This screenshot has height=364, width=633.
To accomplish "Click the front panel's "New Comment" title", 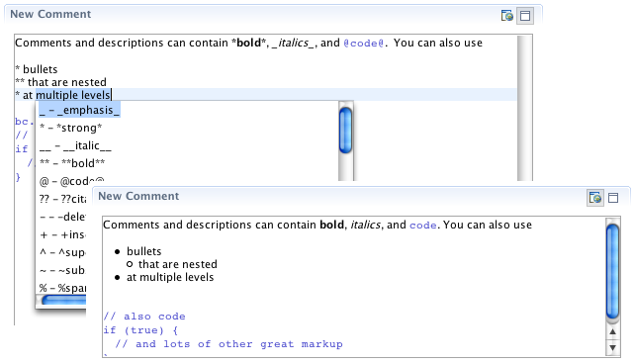I will point(138,196).
